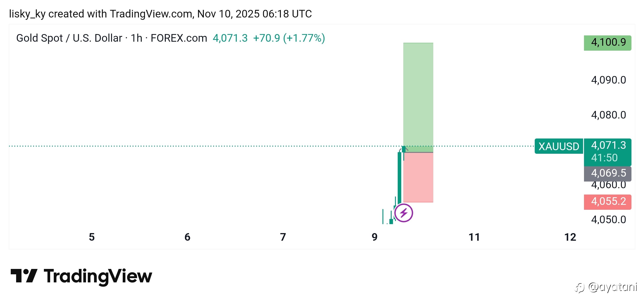Click the Gold Spot / U.S. Dollar title
The width and height of the screenshot is (644, 303).
69,38
